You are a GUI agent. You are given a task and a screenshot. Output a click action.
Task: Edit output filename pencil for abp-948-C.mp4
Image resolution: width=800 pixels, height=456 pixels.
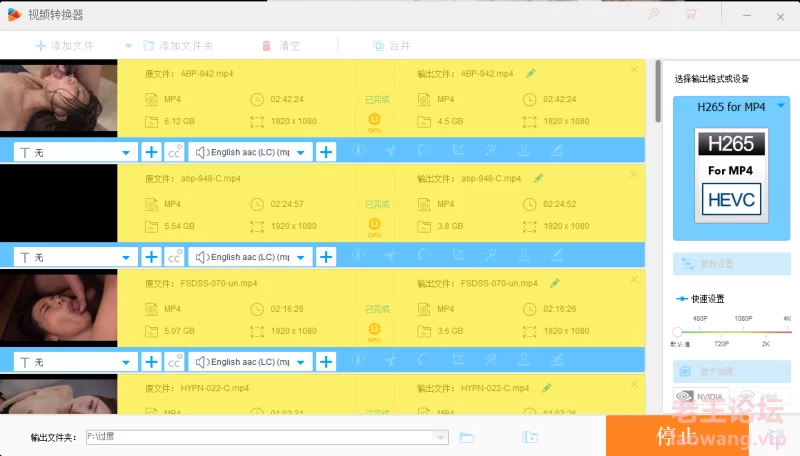[x=538, y=178]
